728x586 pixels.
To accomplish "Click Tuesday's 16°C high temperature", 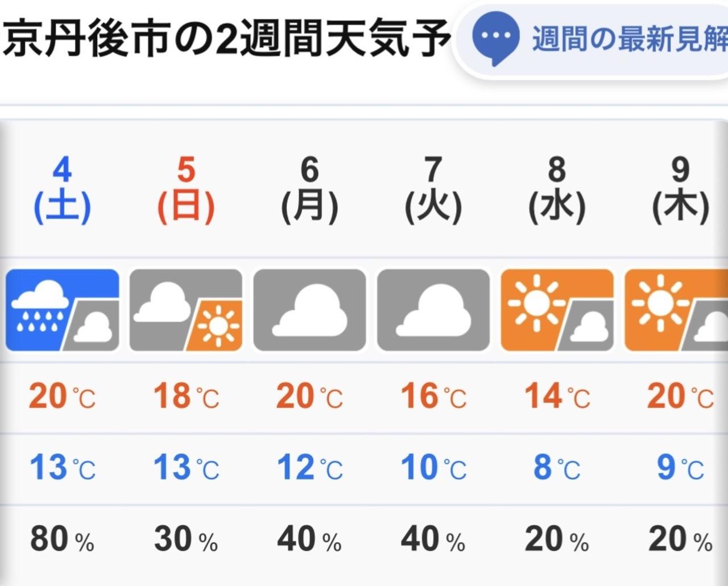I will 433,397.
